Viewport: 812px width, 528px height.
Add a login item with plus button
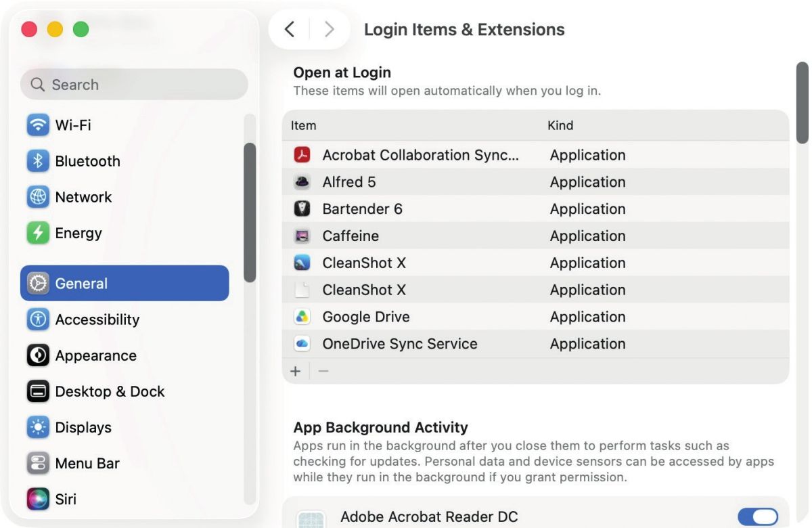coord(296,371)
